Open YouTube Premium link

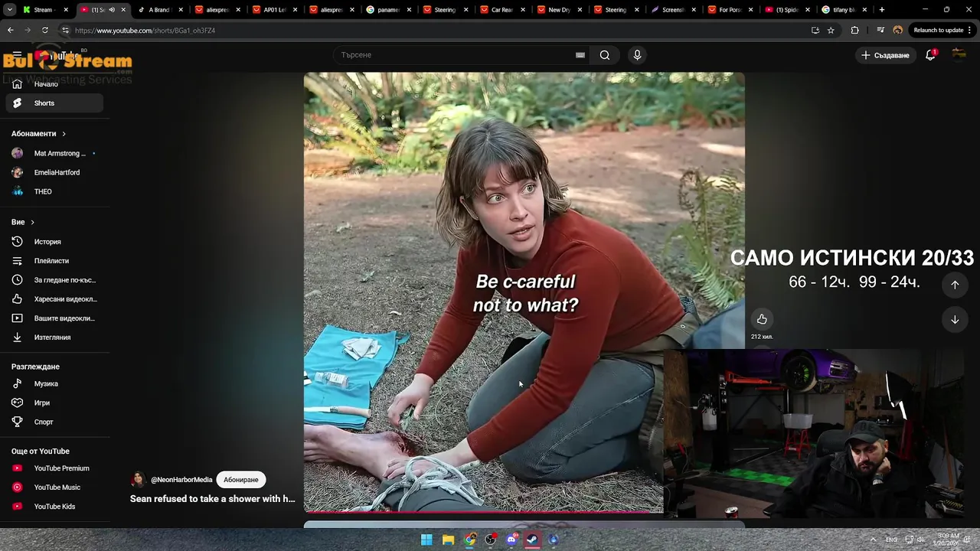[54, 468]
